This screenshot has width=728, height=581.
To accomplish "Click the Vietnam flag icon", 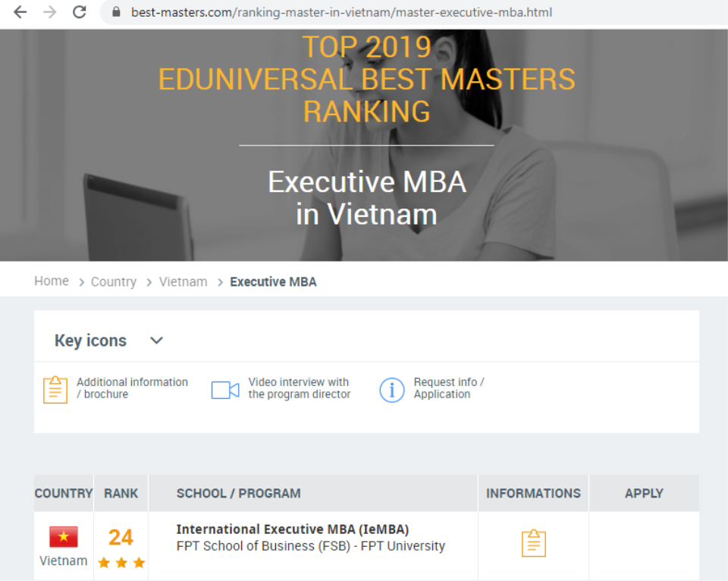I will point(64,537).
